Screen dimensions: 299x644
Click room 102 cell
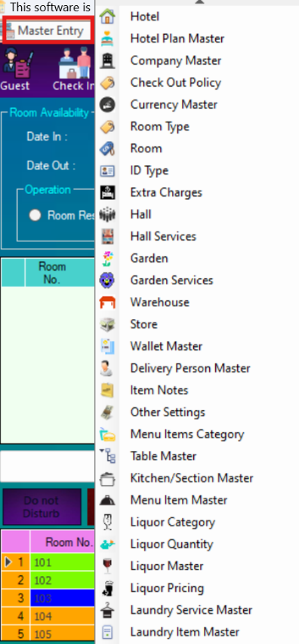point(63,581)
